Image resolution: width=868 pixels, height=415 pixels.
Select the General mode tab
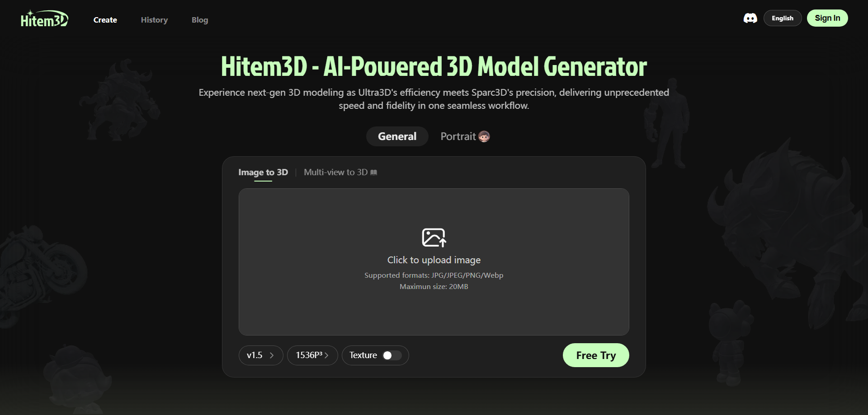397,136
